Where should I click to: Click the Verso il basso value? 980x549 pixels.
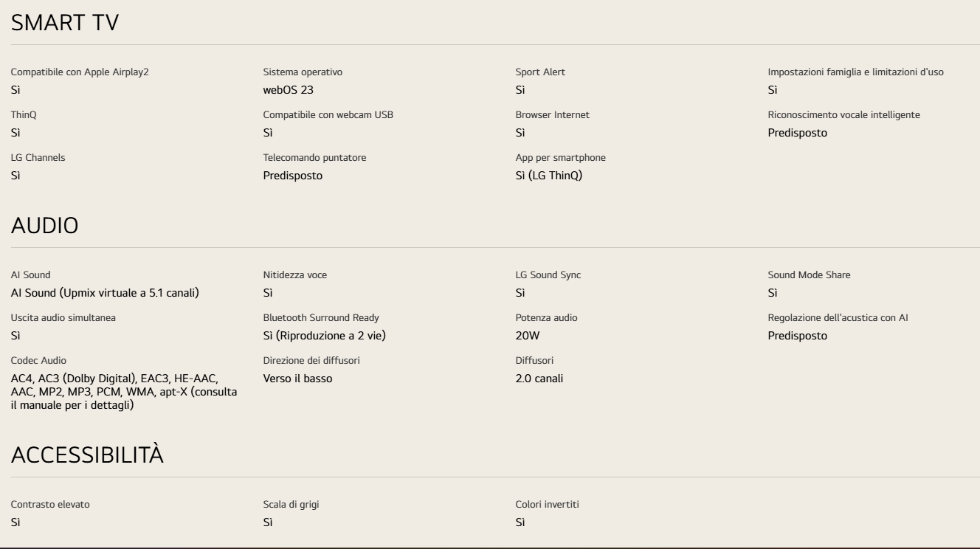pyautogui.click(x=297, y=379)
